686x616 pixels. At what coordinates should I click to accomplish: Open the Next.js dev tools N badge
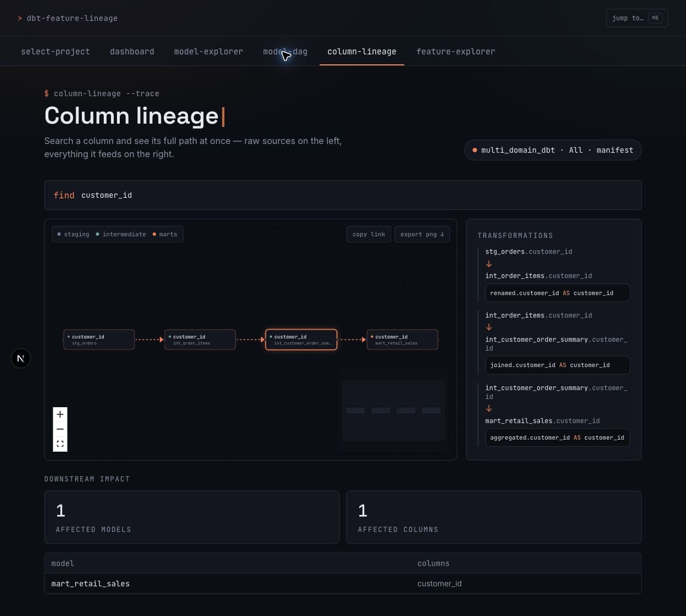click(x=21, y=358)
